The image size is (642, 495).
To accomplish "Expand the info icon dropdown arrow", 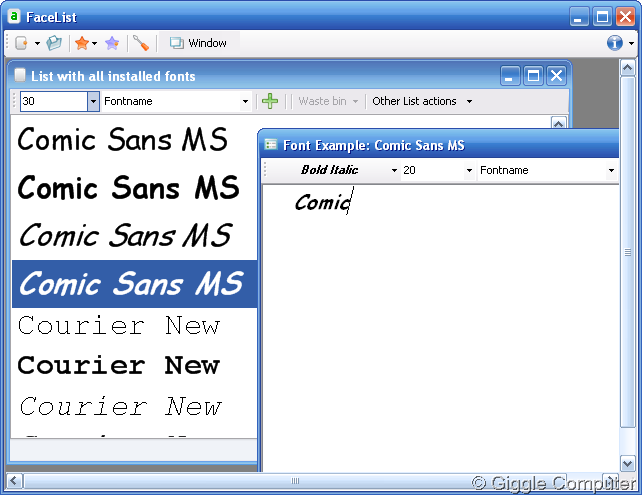I will click(x=631, y=43).
